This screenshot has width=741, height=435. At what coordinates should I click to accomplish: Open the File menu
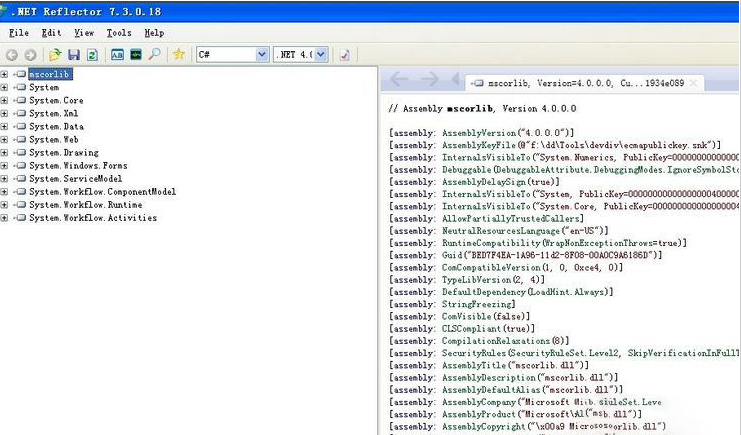coord(18,33)
